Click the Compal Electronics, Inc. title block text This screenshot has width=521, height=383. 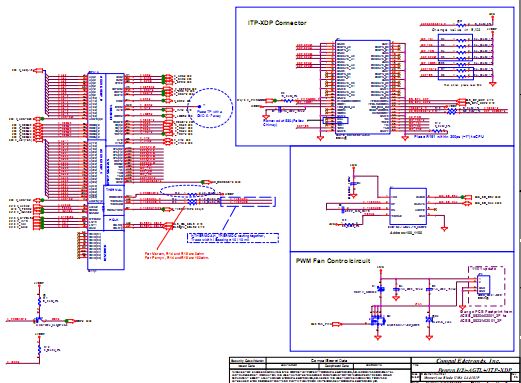pyautogui.click(x=463, y=361)
